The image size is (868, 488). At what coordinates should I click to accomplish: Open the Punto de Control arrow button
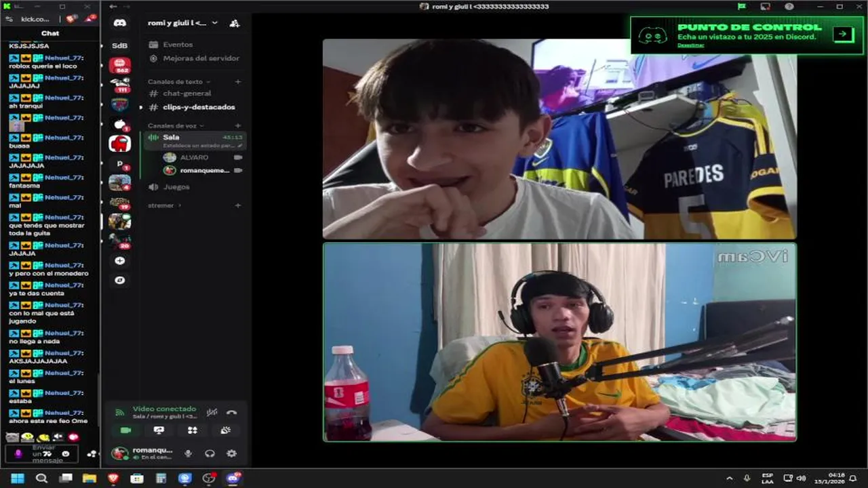point(844,34)
